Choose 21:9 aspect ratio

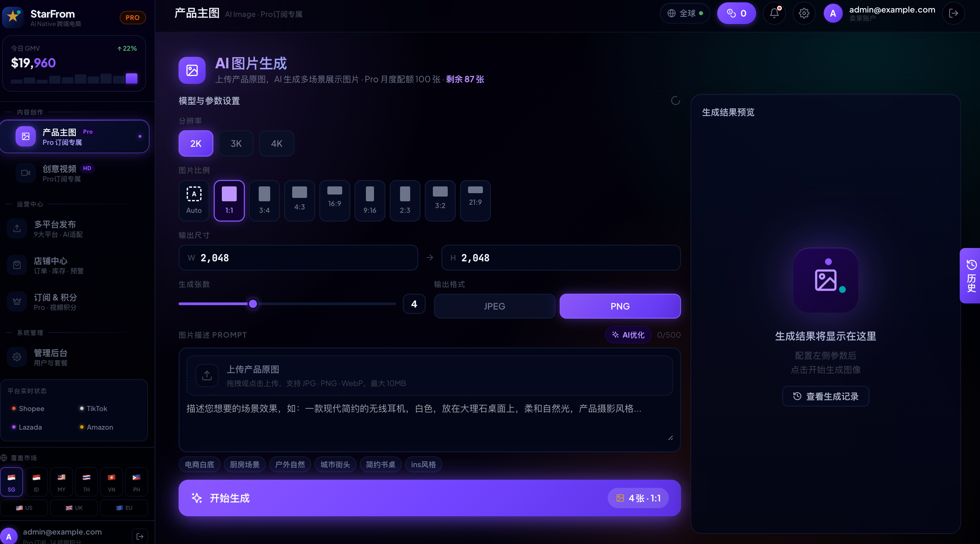(x=475, y=201)
